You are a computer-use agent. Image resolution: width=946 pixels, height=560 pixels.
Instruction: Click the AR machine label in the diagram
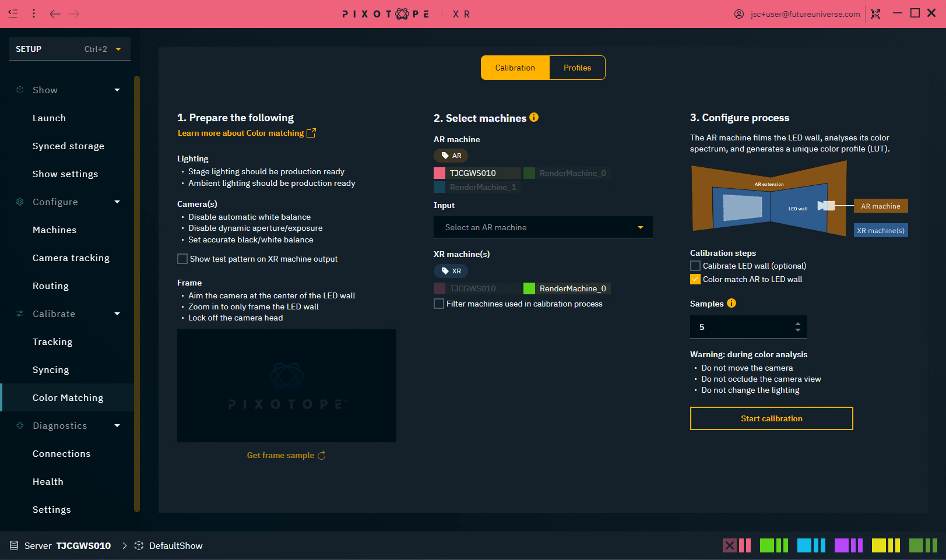point(881,206)
